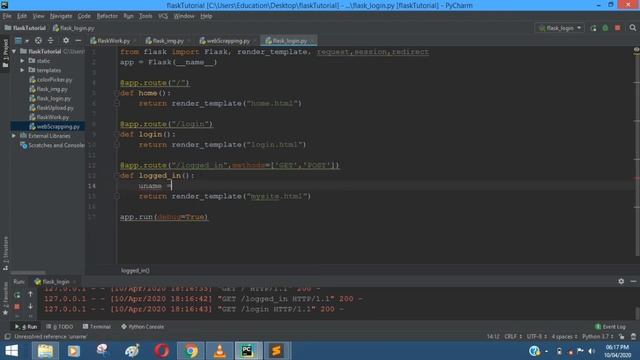Screen dimensions: 640x360
Task: Select colorPicker.py in project tree
Action: click(51, 80)
